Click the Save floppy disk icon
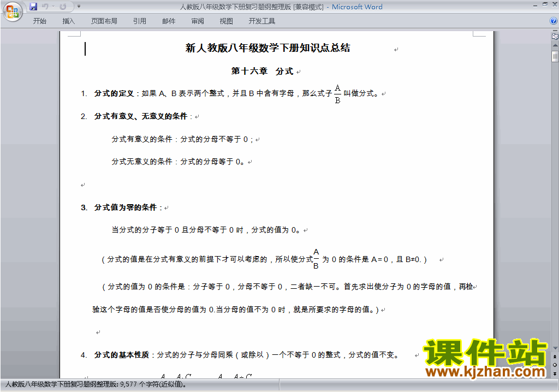This screenshot has height=392, width=559. click(x=33, y=7)
